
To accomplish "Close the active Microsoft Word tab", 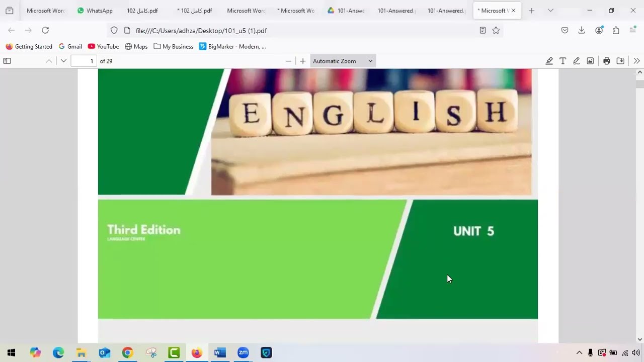I will [513, 11].
